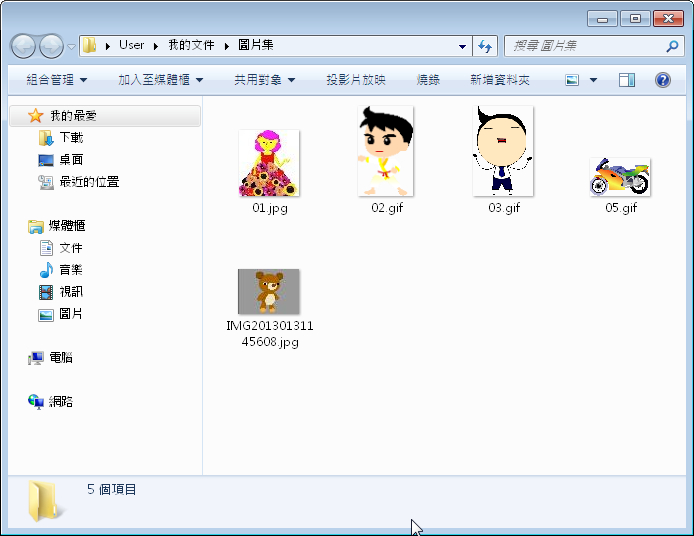Screen dimensions: 694x536
Task: Click the 5 個項目 status text
Action: click(x=112, y=490)
